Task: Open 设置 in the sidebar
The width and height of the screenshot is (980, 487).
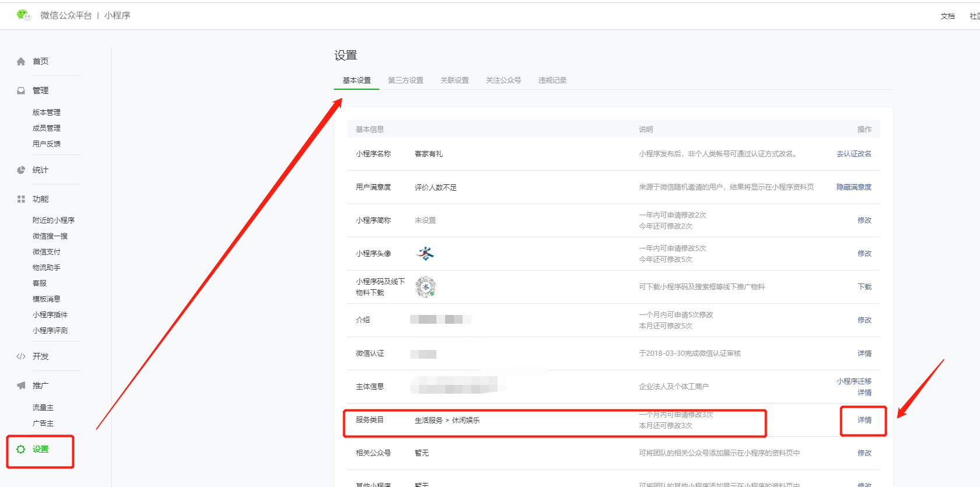Action: pos(41,449)
